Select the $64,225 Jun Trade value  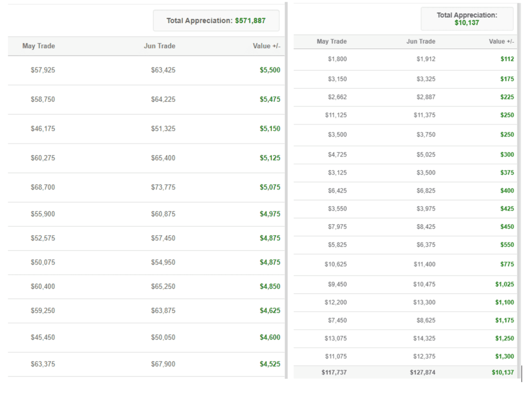coord(163,99)
